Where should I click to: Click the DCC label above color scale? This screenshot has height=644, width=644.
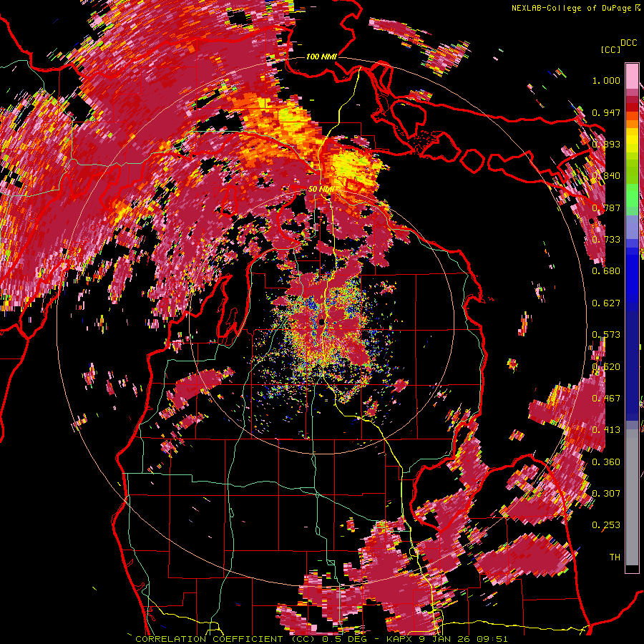[x=629, y=43]
